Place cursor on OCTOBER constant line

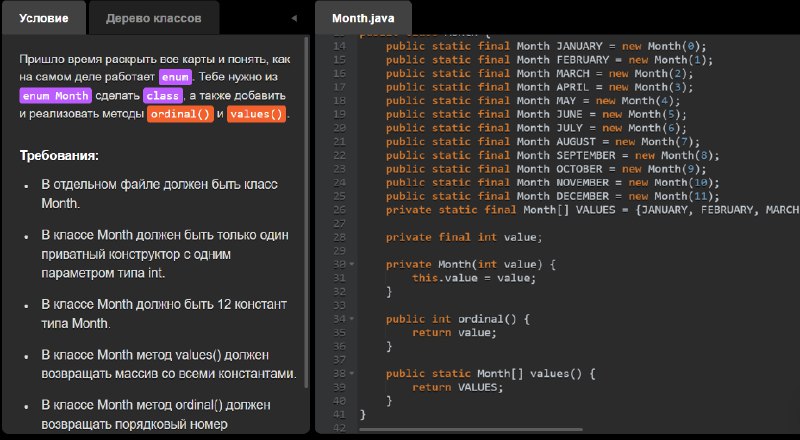tap(546, 169)
